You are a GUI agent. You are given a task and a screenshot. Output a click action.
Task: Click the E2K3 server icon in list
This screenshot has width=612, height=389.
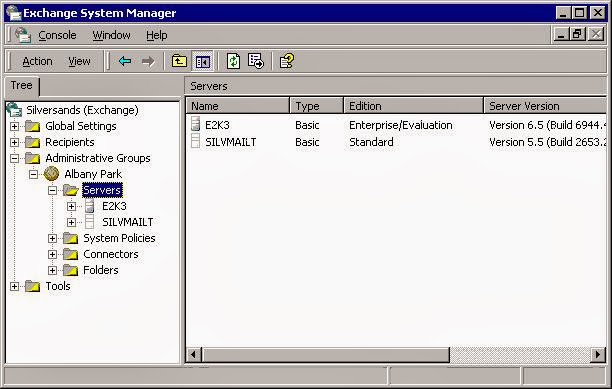pos(196,124)
